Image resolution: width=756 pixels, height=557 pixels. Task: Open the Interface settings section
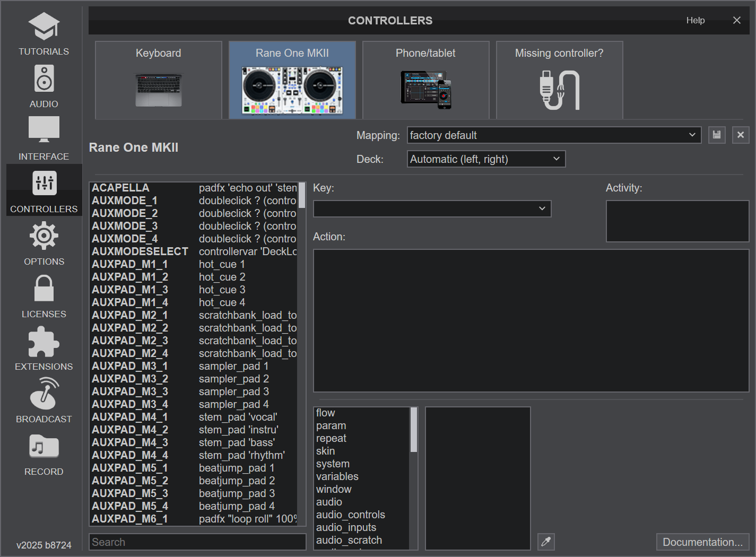click(44, 139)
